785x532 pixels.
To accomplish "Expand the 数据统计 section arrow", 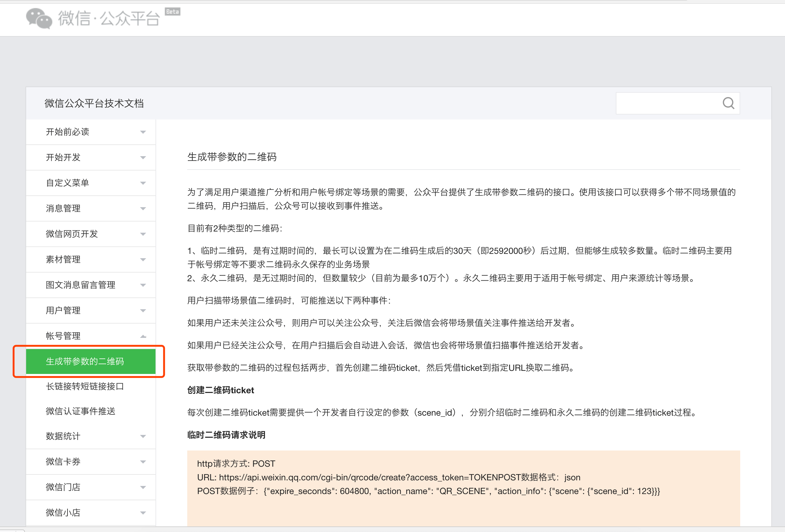I will [143, 436].
